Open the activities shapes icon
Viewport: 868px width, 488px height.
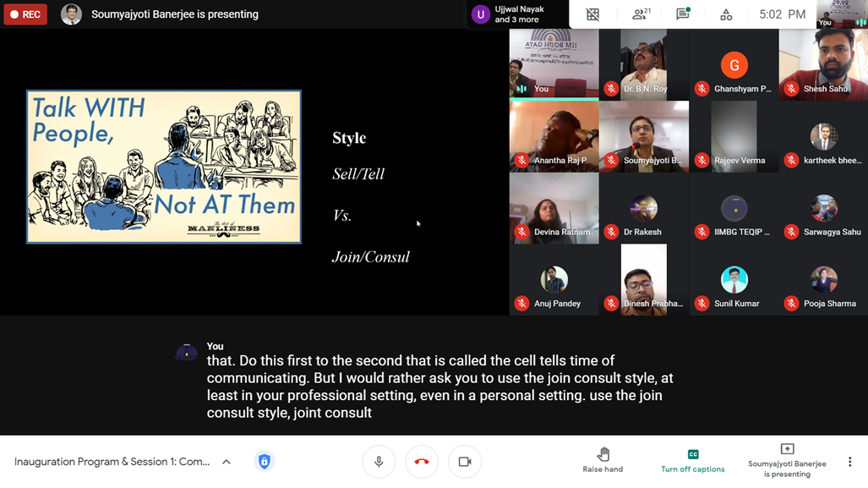click(x=725, y=14)
